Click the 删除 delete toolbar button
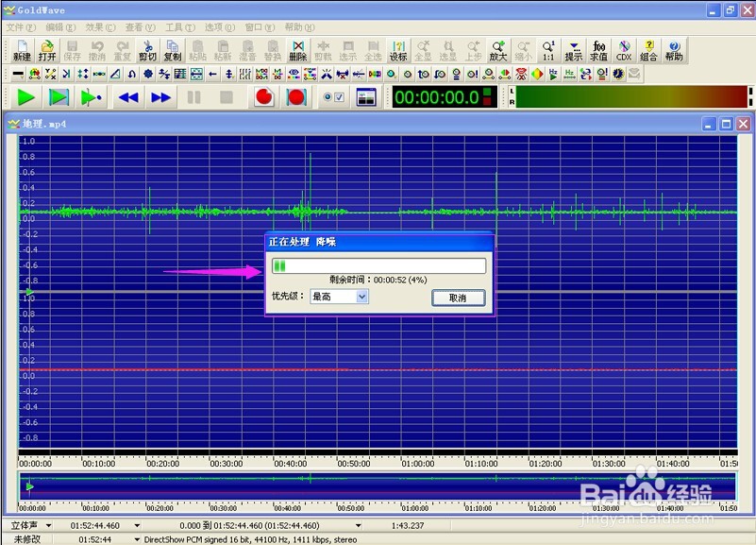This screenshot has height=545, width=756. coord(298,51)
